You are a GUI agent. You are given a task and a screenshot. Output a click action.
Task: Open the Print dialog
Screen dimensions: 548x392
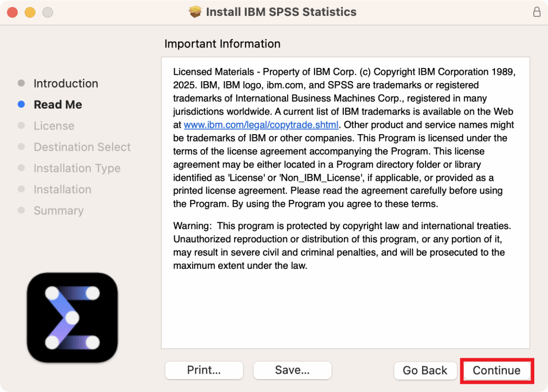(x=204, y=370)
